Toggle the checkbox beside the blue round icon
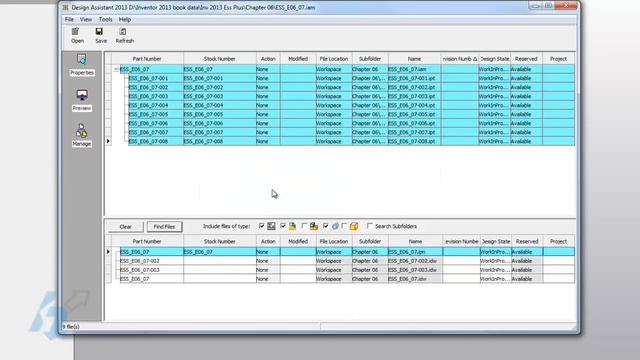This screenshot has height=360, width=640. click(325, 226)
